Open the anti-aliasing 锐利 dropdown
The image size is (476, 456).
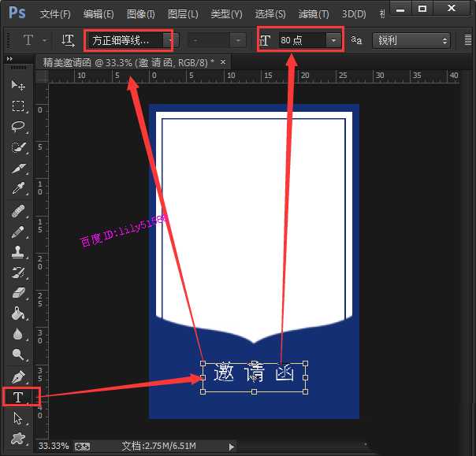[x=411, y=40]
